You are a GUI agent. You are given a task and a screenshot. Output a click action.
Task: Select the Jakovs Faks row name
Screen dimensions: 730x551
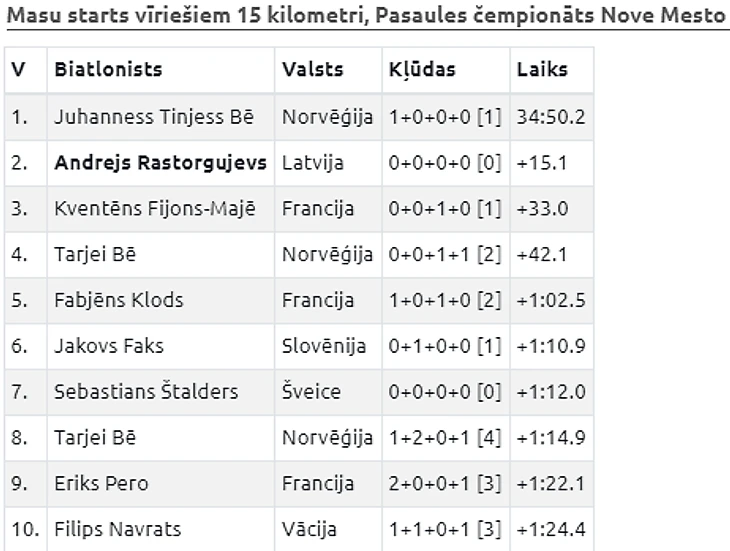pos(109,347)
